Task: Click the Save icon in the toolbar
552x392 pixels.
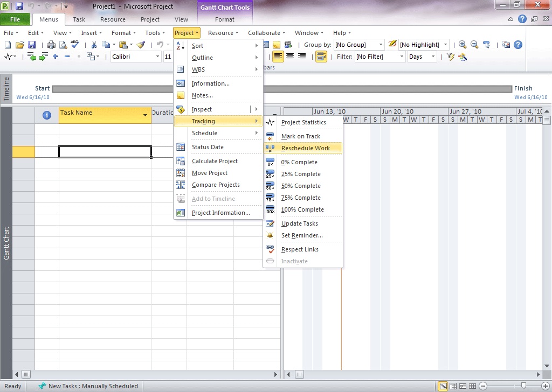Action: (x=32, y=45)
